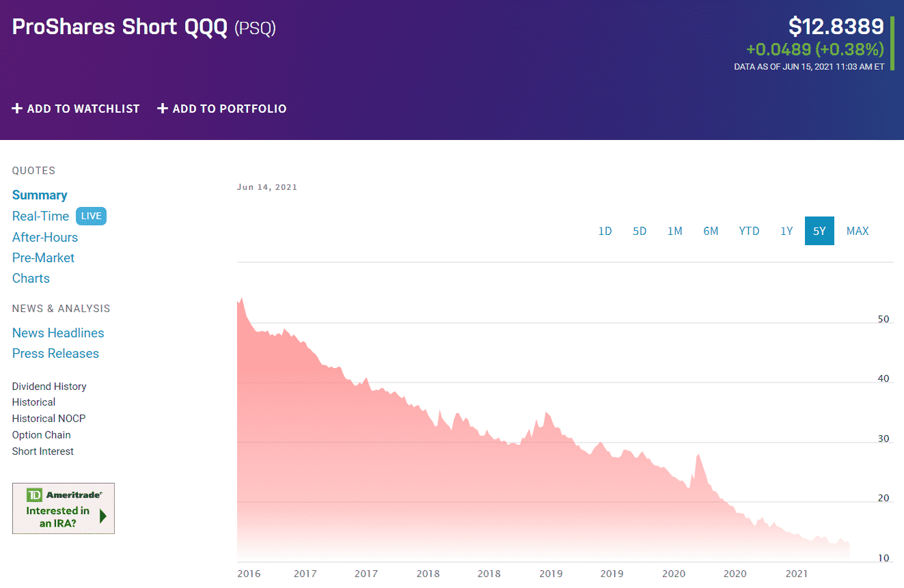This screenshot has width=904, height=588.
Task: Click the 2016 x-axis label
Action: click(x=249, y=574)
